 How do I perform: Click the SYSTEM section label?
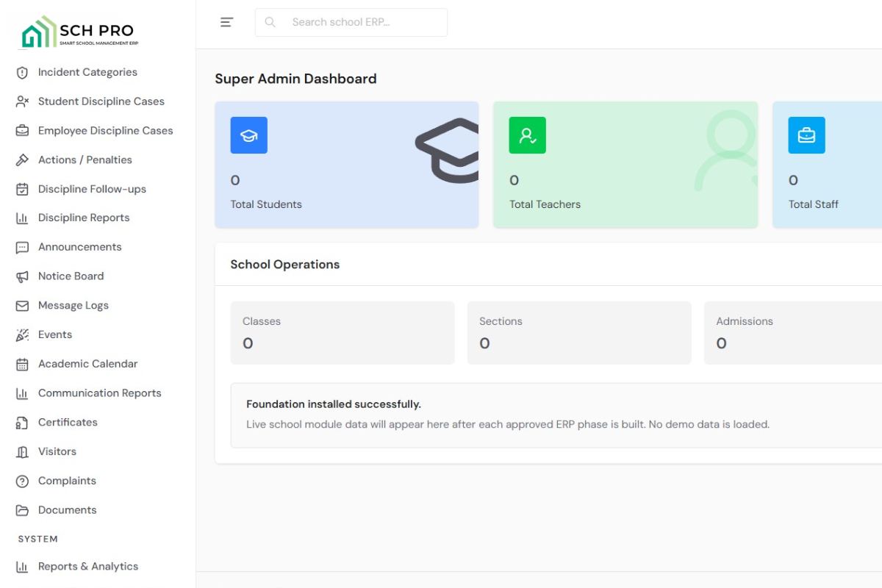coord(37,539)
